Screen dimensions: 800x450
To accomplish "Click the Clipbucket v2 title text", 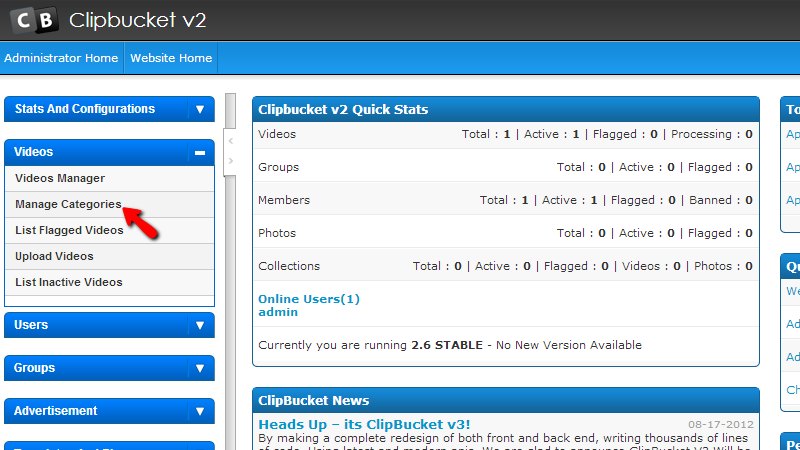I will point(138,20).
